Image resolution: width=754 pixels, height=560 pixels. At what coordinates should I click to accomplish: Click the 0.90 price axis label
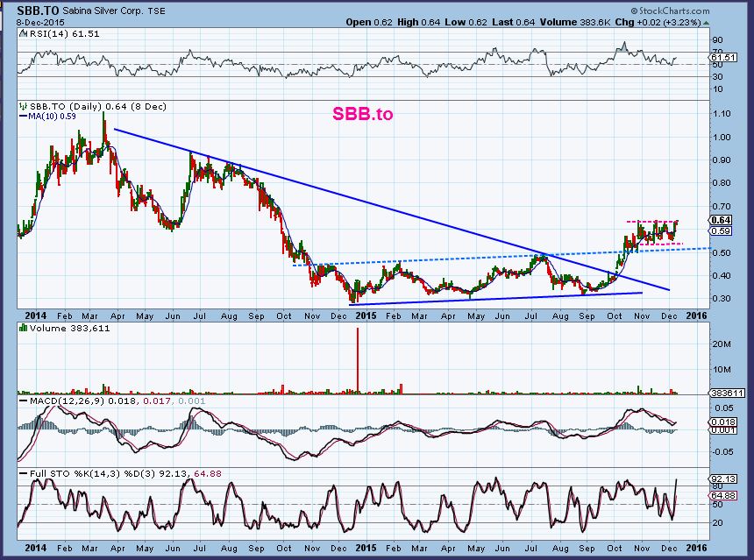[x=722, y=160]
